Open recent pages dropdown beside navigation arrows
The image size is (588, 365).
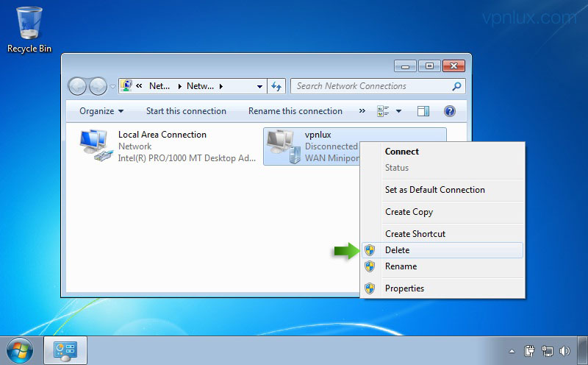tap(112, 87)
